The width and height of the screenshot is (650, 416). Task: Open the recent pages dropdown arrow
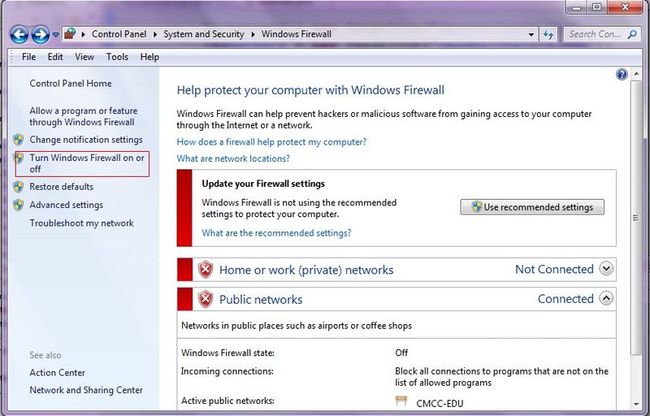click(56, 35)
